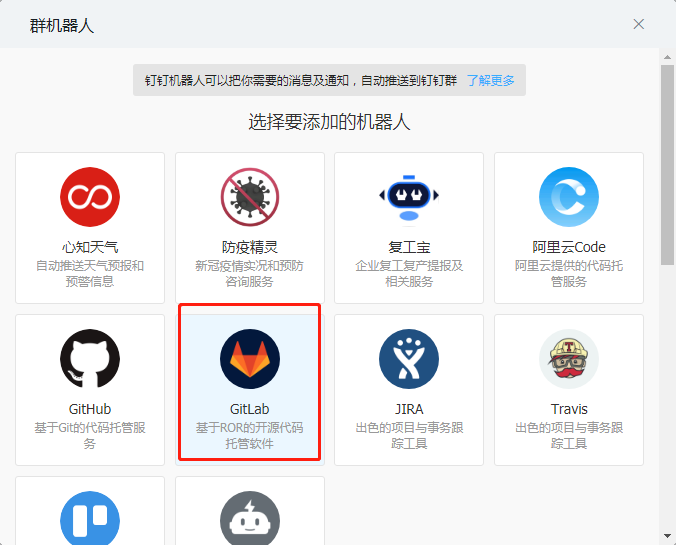The height and width of the screenshot is (545, 676).
Task: Select the 心知天气 robot icon
Action: pos(90,197)
